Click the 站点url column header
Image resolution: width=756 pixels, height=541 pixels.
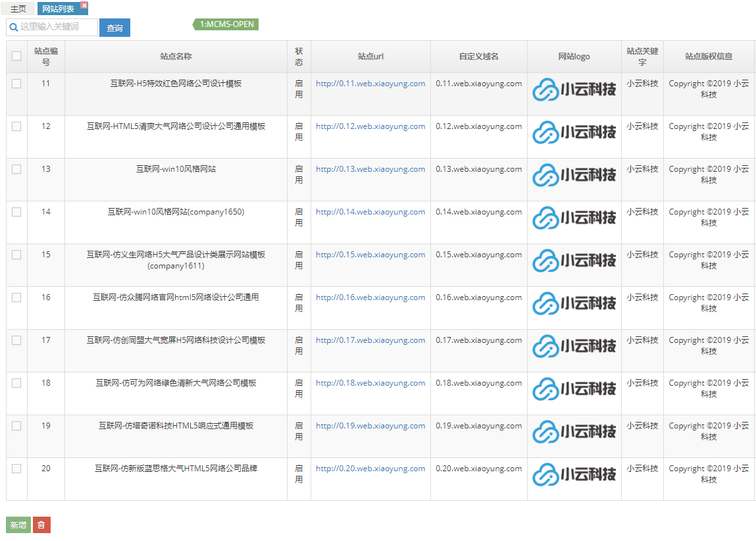pyautogui.click(x=370, y=57)
